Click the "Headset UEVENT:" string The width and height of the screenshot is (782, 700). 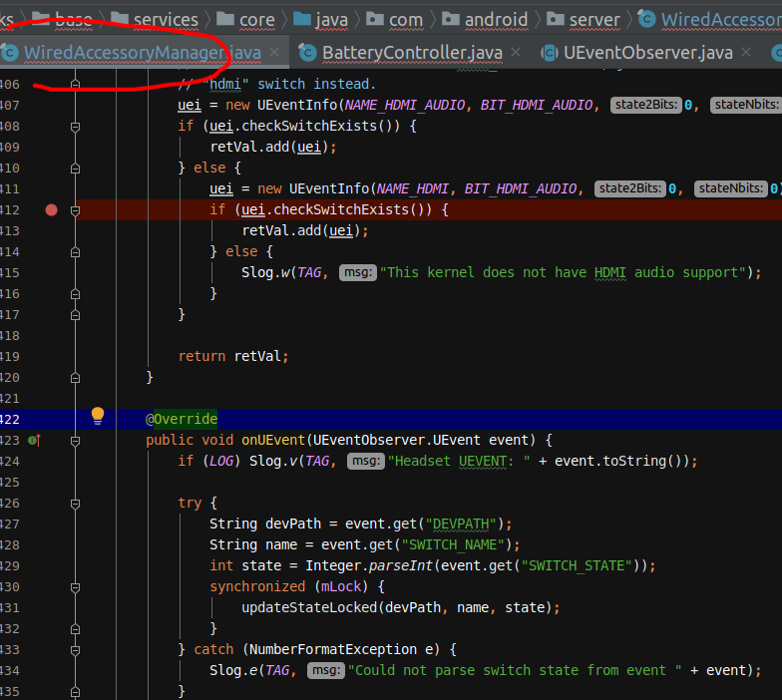point(459,461)
